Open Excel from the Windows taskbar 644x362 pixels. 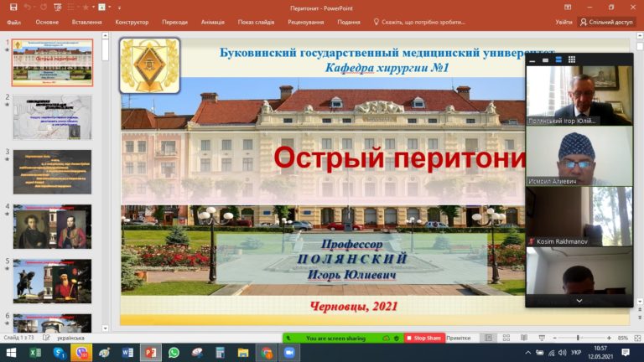(x=35, y=353)
